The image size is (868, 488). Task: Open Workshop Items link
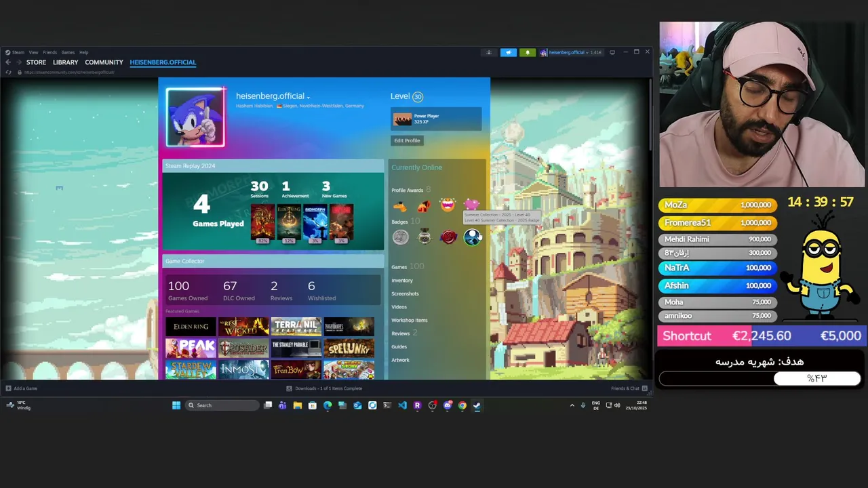409,320
